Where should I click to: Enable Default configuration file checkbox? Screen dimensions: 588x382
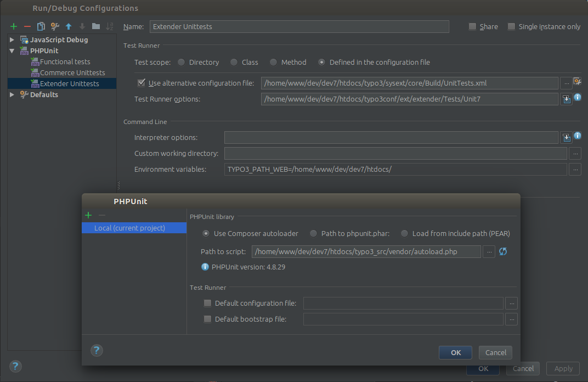pyautogui.click(x=207, y=303)
